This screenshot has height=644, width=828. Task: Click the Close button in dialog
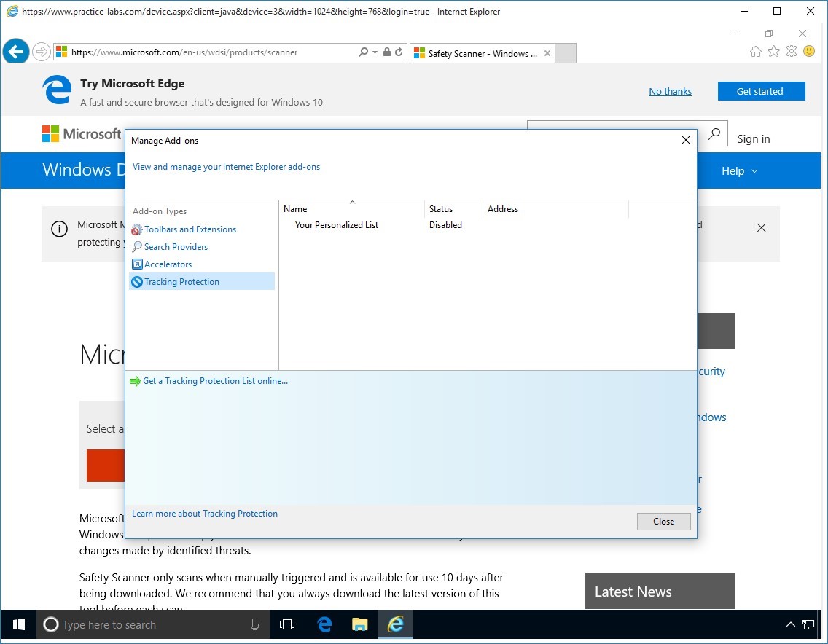coord(663,522)
